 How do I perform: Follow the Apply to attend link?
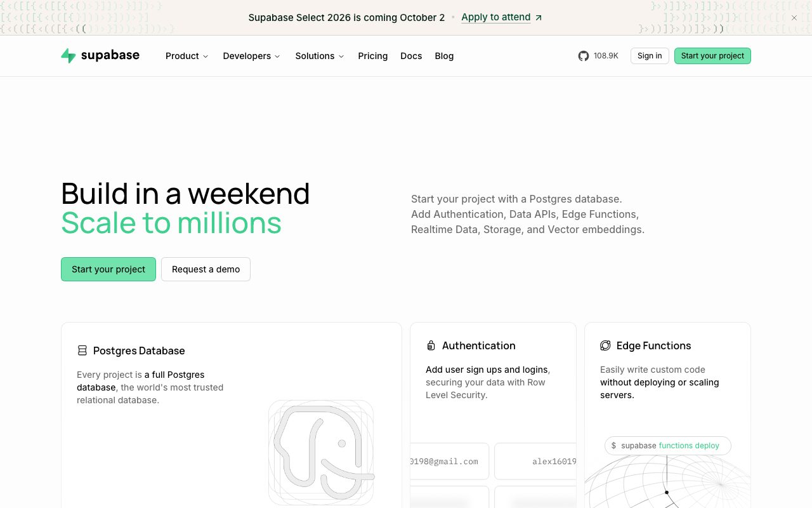point(496,17)
